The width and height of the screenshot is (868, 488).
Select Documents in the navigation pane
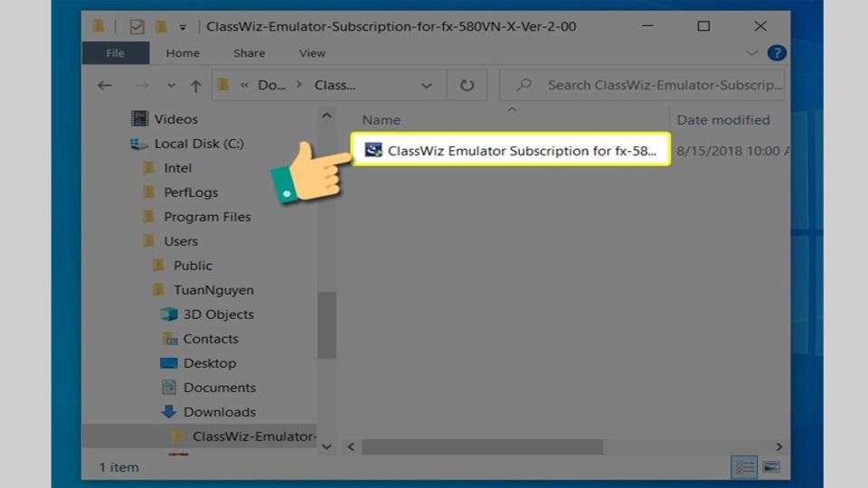(220, 388)
